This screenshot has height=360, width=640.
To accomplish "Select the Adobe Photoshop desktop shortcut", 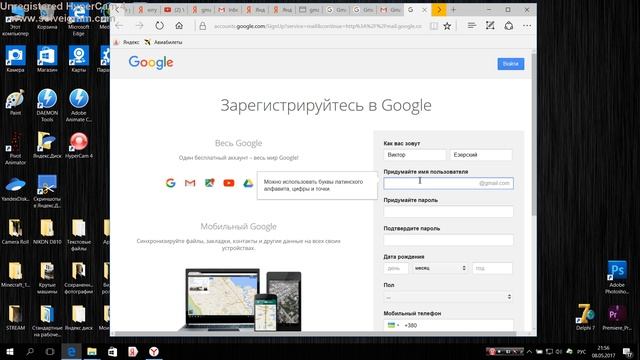I will tap(617, 278).
